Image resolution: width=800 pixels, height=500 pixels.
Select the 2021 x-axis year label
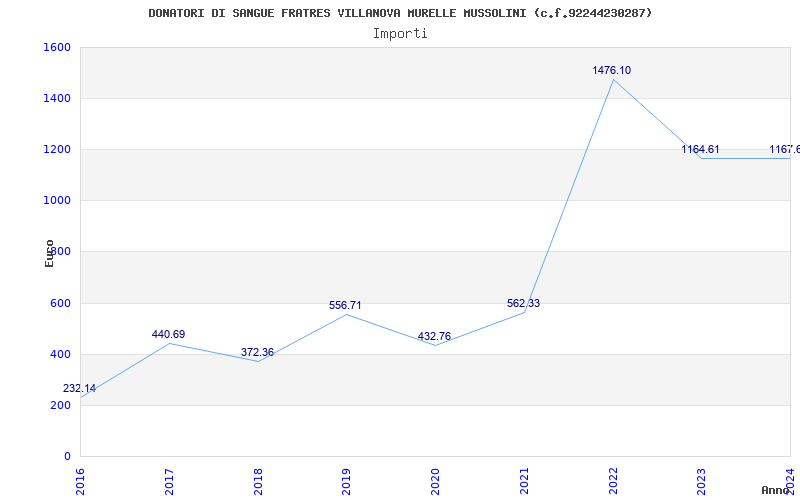[x=524, y=479]
